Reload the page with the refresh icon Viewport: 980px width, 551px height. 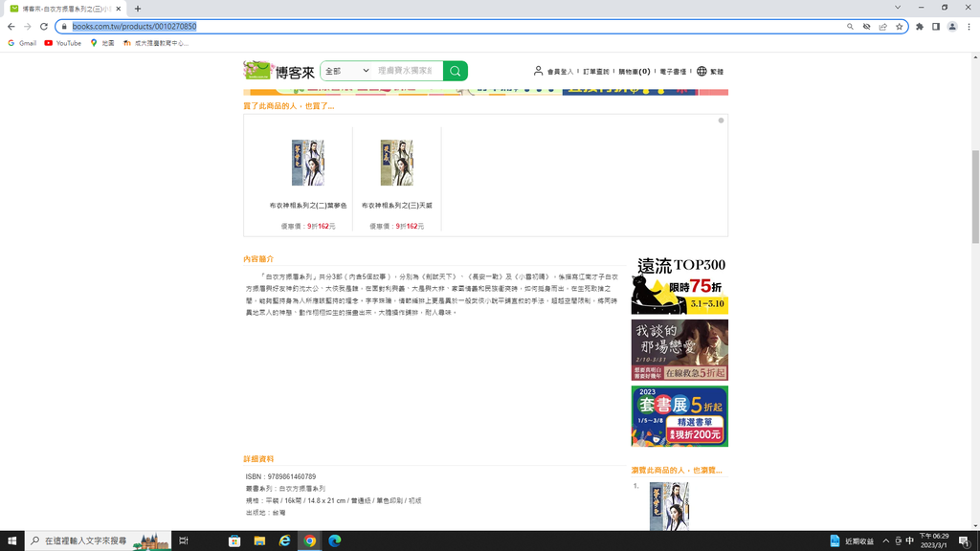44,27
